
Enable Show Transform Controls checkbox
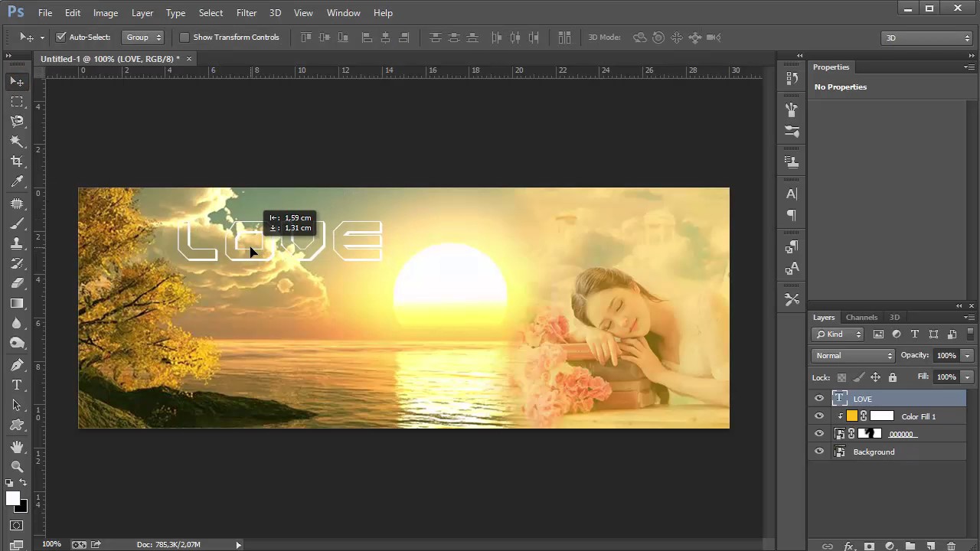185,37
